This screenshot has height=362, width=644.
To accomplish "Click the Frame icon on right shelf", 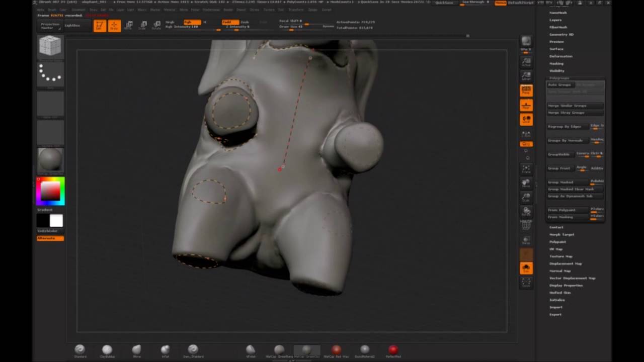I will click(526, 169).
